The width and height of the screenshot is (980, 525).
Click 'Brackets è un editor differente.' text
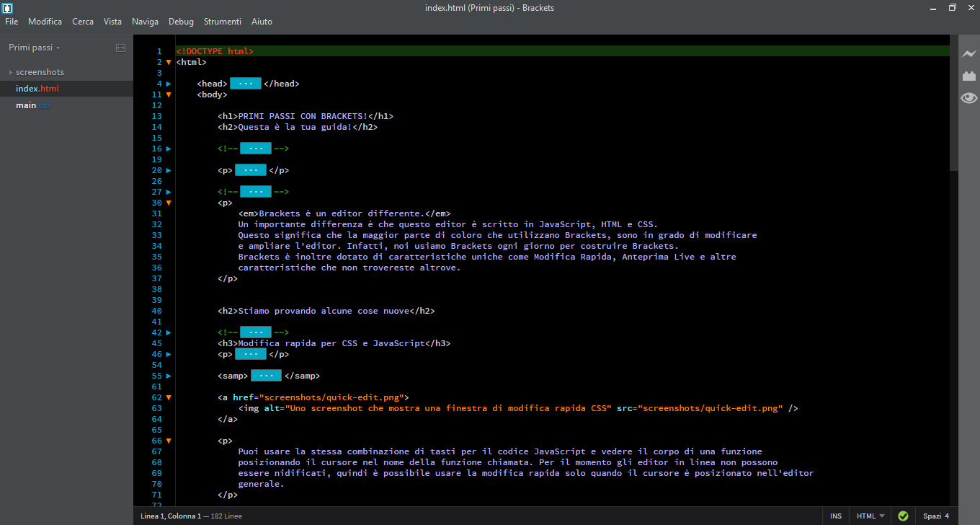(340, 213)
